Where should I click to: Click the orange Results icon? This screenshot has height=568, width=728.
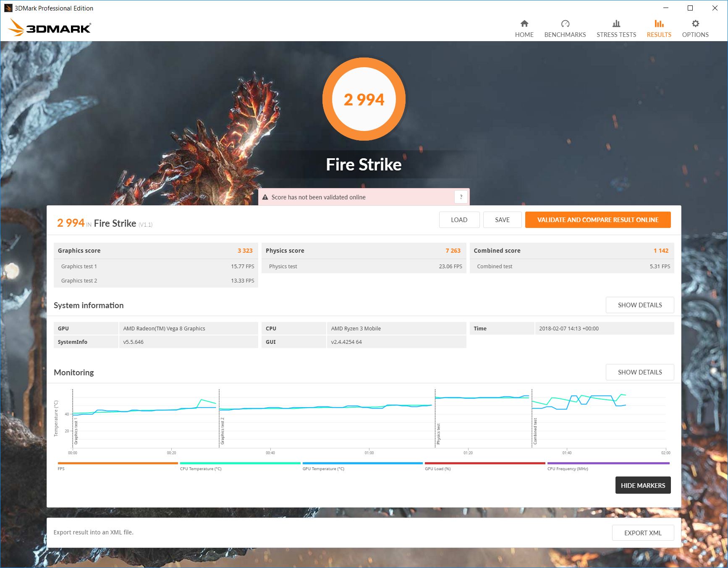pyautogui.click(x=659, y=24)
